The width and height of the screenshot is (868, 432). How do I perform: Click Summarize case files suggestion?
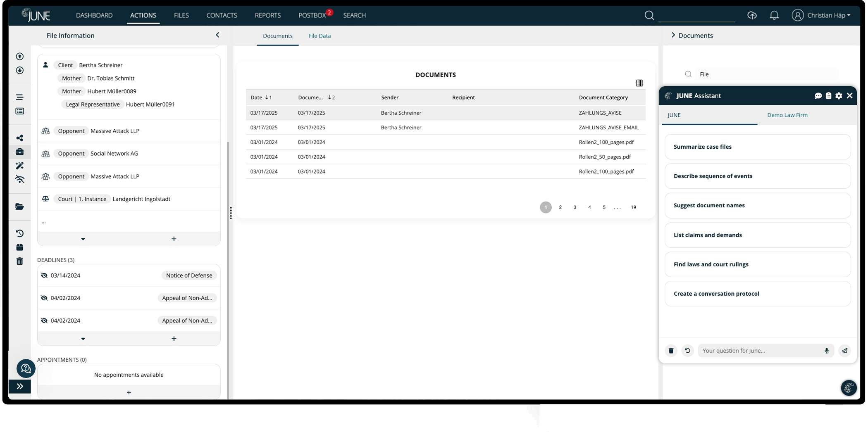[x=757, y=147]
